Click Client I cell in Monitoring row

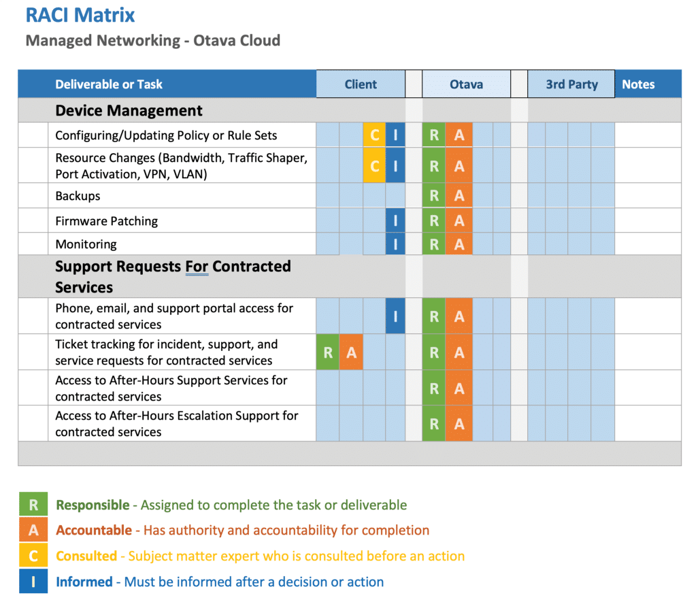395,244
